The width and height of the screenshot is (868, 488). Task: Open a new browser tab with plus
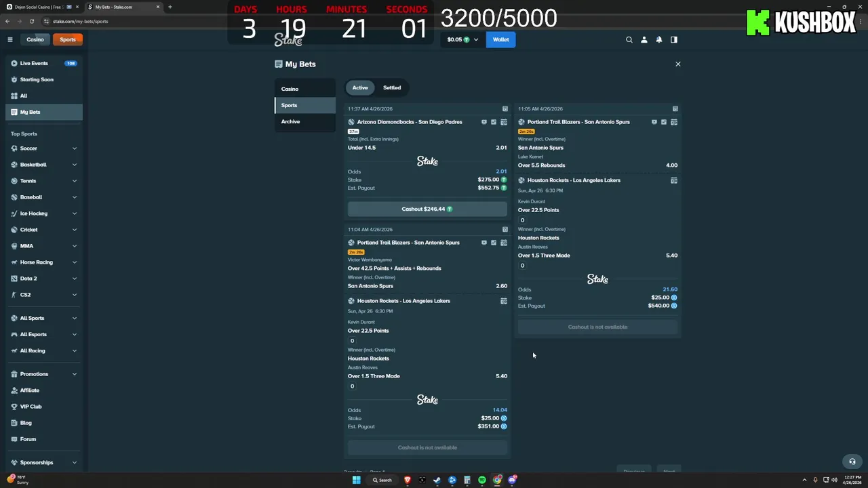point(170,7)
